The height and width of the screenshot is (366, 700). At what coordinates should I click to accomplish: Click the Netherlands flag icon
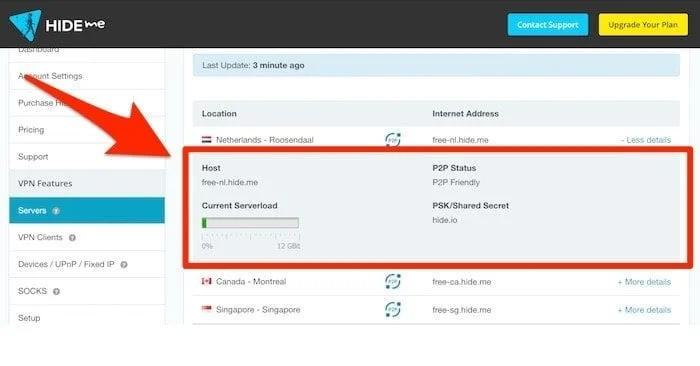point(206,140)
